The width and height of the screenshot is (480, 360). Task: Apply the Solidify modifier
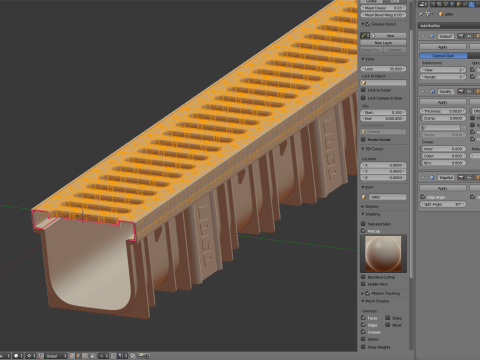click(443, 102)
